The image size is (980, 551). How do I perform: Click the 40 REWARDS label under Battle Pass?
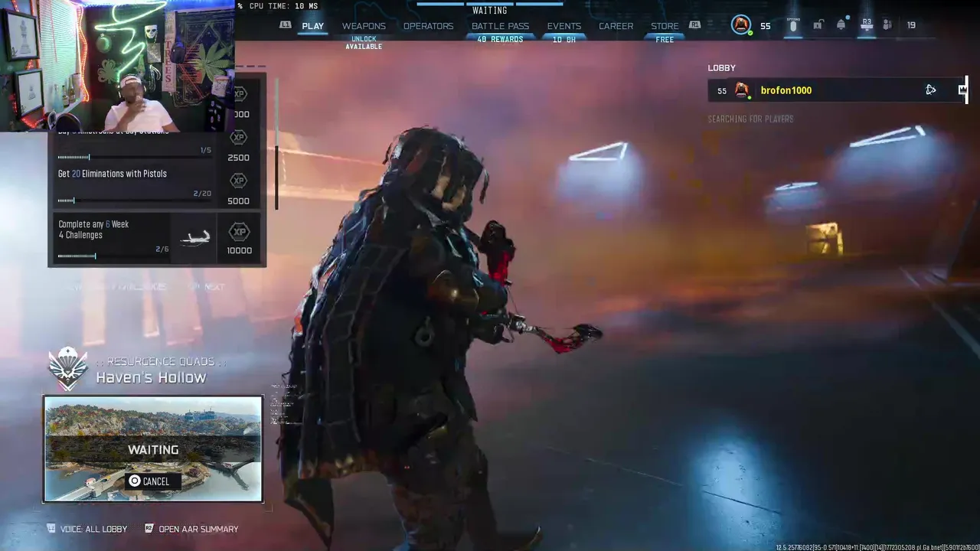click(x=500, y=40)
